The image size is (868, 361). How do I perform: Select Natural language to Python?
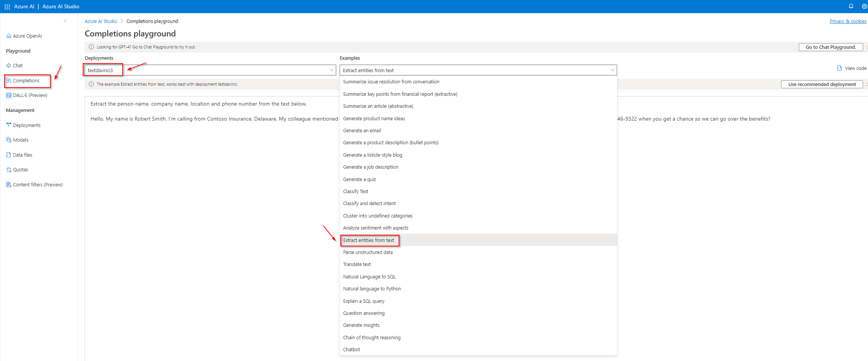(478, 288)
